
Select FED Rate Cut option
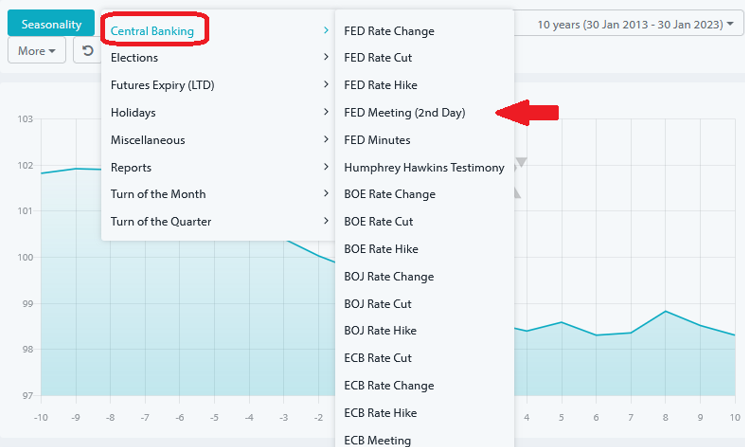(378, 58)
